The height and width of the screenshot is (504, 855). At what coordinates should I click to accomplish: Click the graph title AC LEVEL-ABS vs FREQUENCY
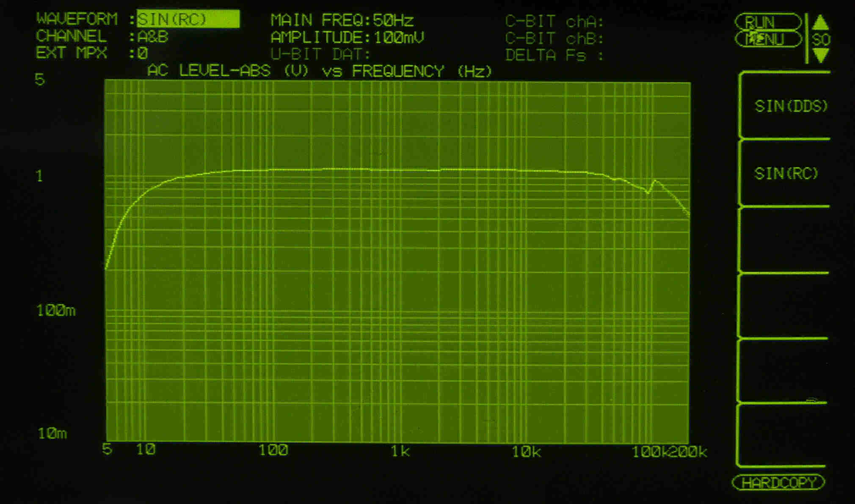point(320,71)
